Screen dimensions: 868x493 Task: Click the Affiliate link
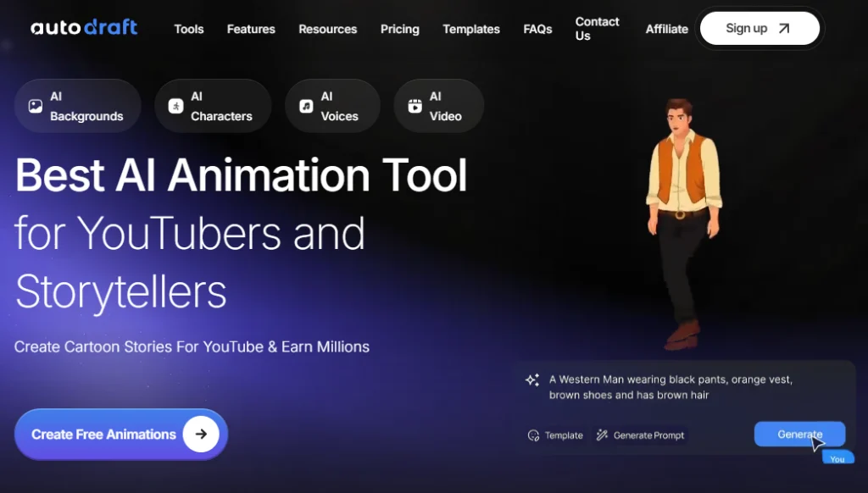666,29
